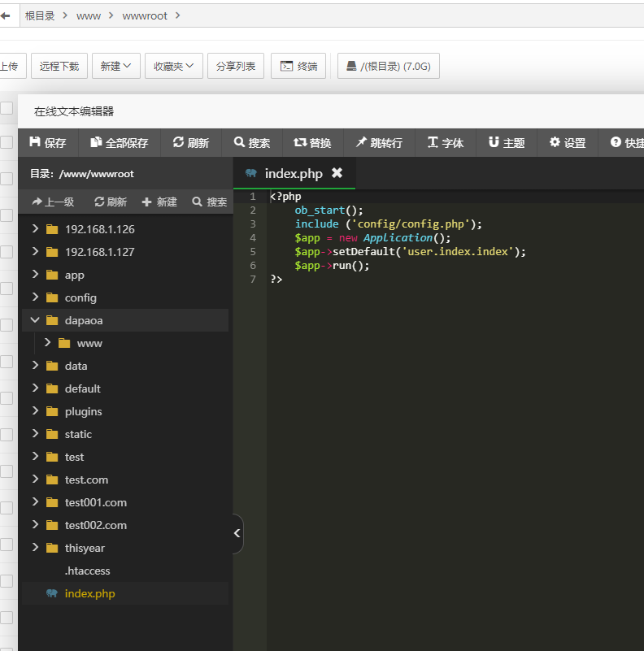Navigate to 根目录 in breadcrumb
This screenshot has width=644, height=651.
coord(40,15)
